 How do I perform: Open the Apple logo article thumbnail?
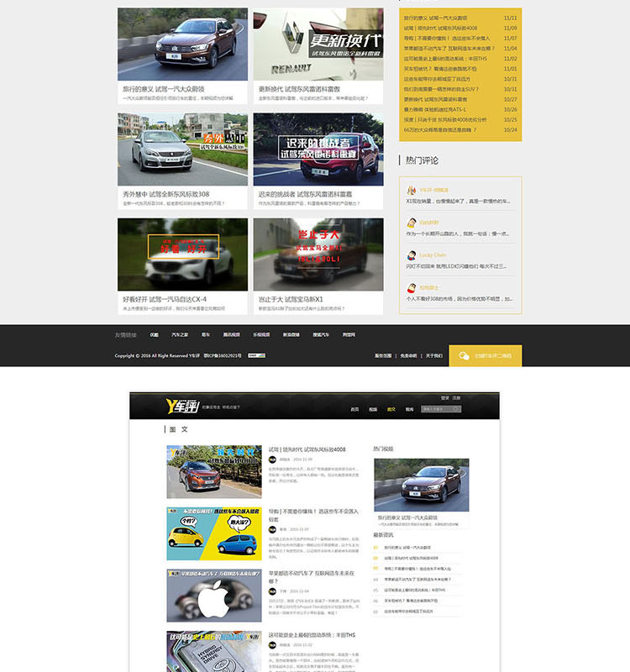pyautogui.click(x=214, y=595)
